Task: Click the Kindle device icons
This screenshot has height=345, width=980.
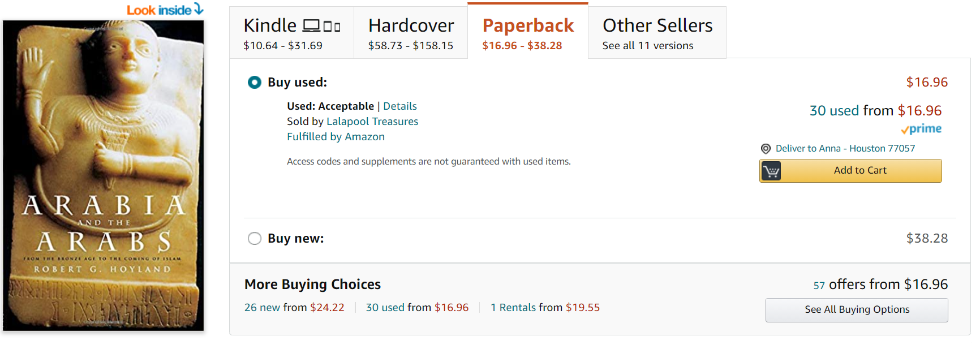Action: coord(321,26)
